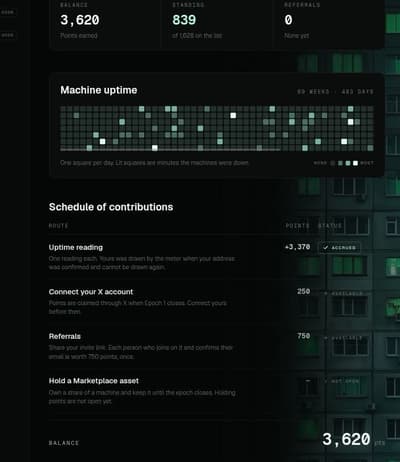Click the '69 WEEKS · 483 DAYS' label
The width and height of the screenshot is (400, 462).
[x=335, y=92]
